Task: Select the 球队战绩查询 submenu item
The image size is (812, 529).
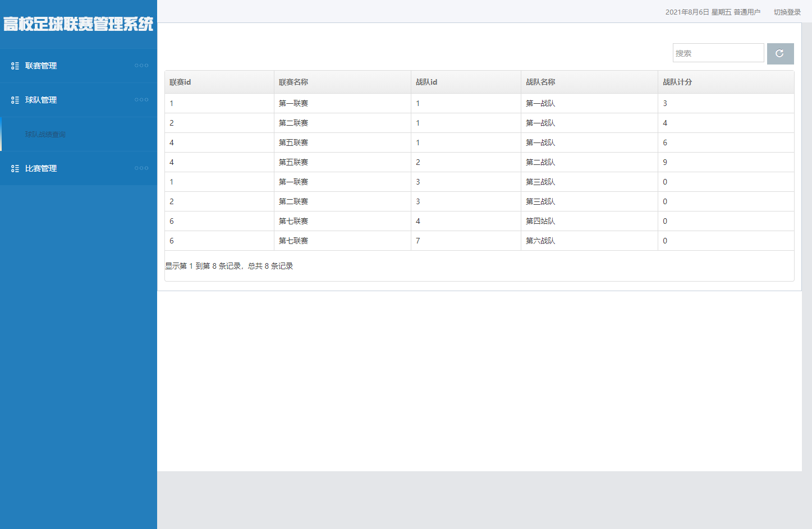Action: pyautogui.click(x=45, y=135)
